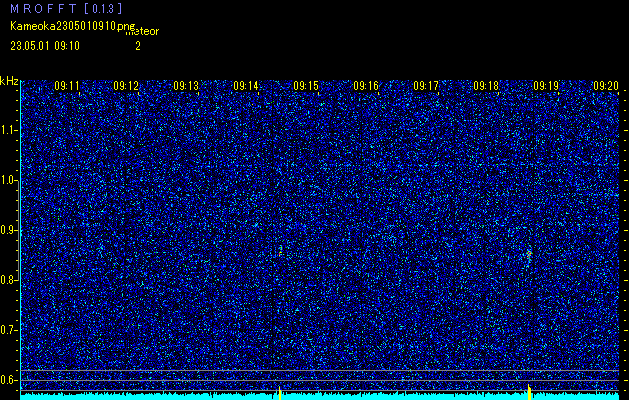Click the 1.0 frequency axis label
The image size is (629, 400).
[x=8, y=181]
